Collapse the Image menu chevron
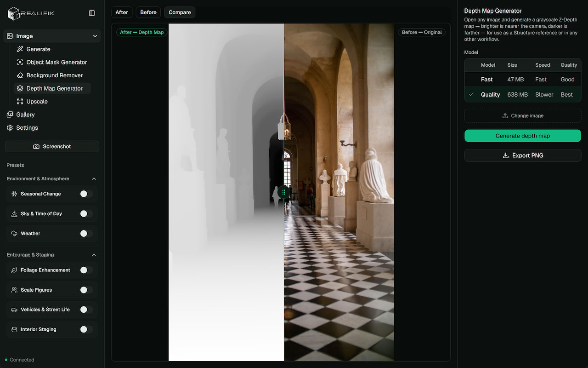 95,36
